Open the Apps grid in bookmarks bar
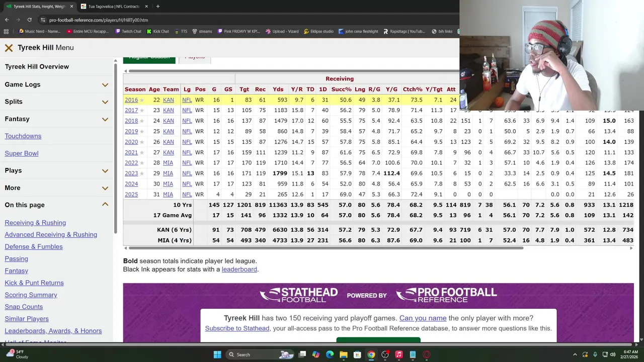The image size is (644, 362). 6,31
